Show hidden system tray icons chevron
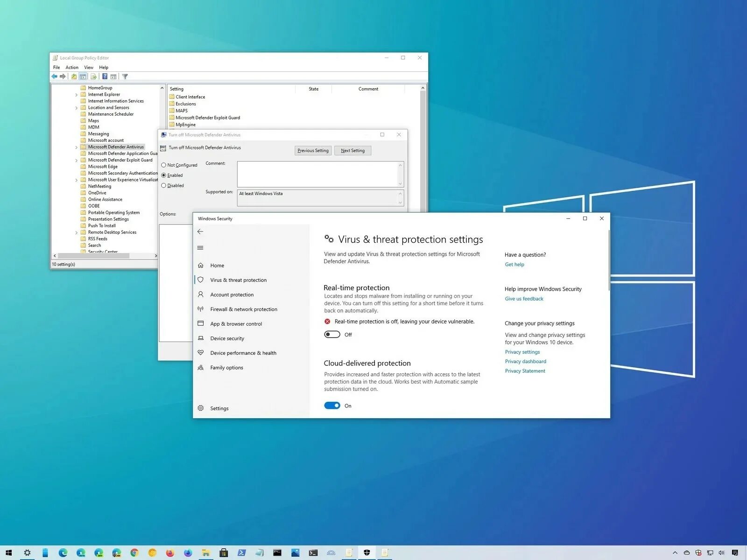747x560 pixels. tap(675, 553)
